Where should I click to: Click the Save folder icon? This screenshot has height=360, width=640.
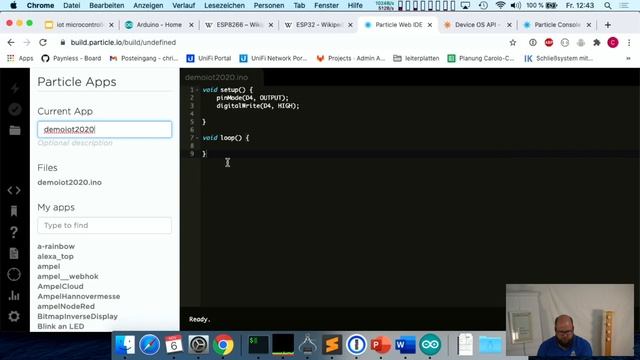coord(15,130)
